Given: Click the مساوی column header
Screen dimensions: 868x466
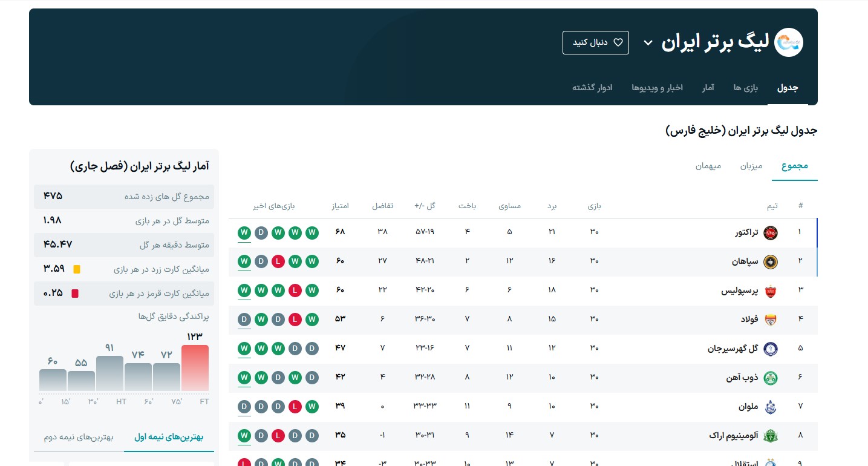Looking at the screenshot, I should coord(509,206).
